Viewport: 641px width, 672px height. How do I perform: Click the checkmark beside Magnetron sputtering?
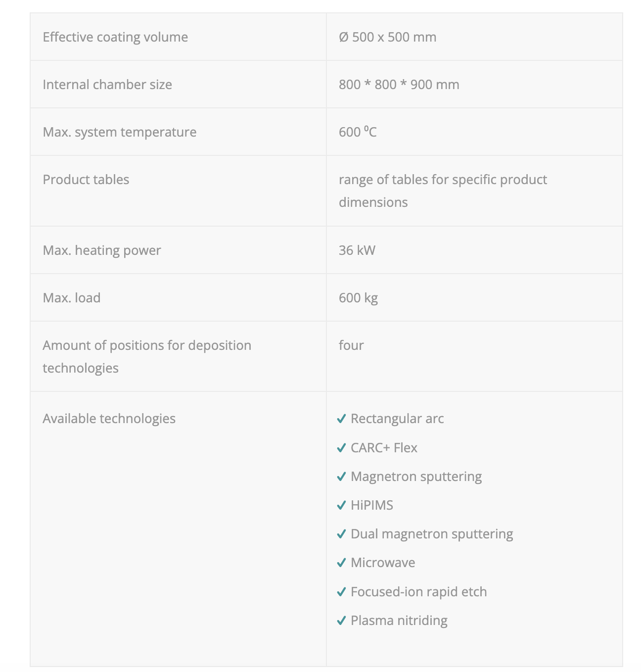(341, 477)
